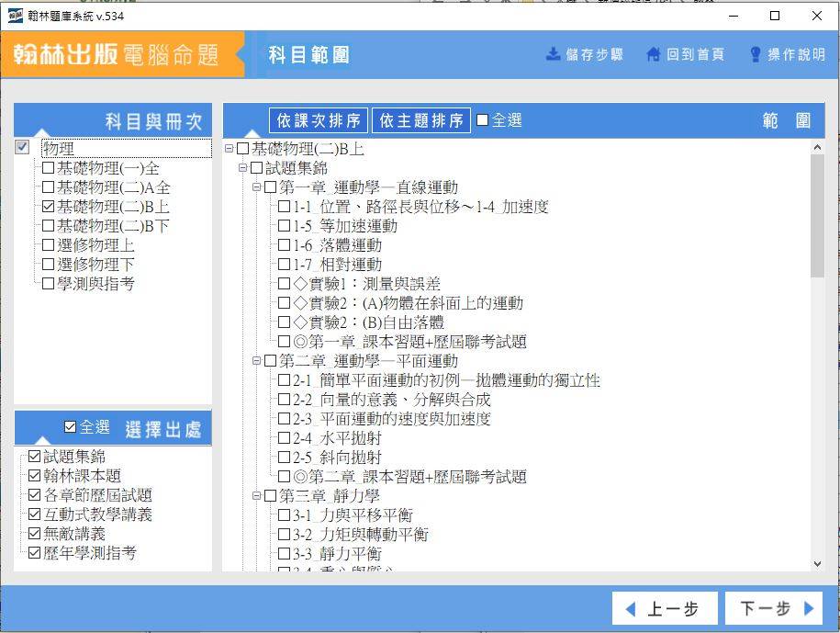840x633 pixels.
Task: Check 1-7 相對運動 section
Action: pyautogui.click(x=284, y=265)
